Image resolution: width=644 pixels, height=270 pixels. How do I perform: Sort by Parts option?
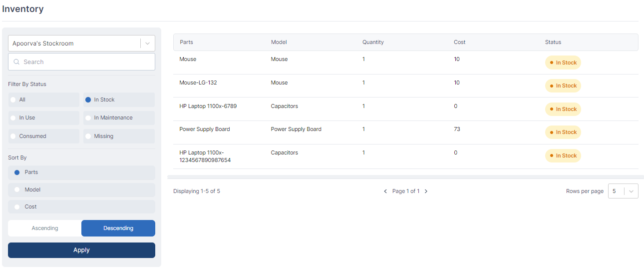click(81, 172)
